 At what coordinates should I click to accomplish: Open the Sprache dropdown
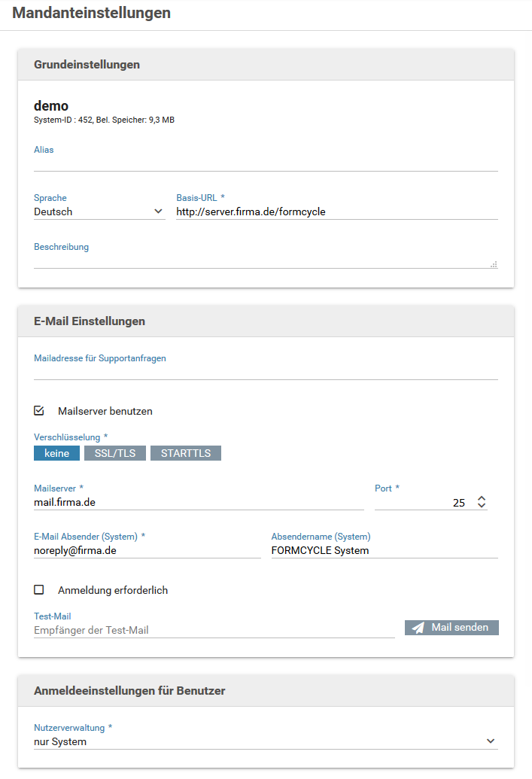[x=99, y=211]
